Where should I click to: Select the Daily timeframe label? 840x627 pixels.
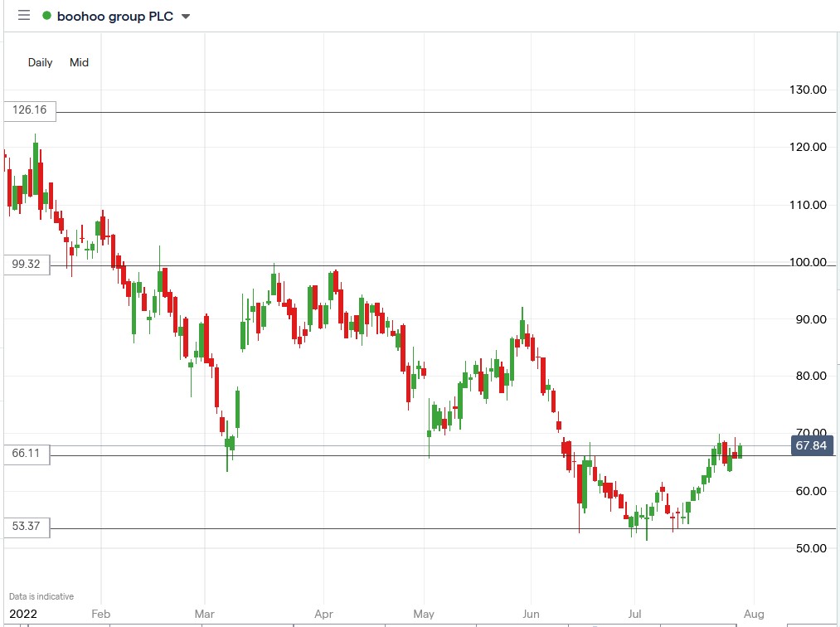[x=39, y=62]
